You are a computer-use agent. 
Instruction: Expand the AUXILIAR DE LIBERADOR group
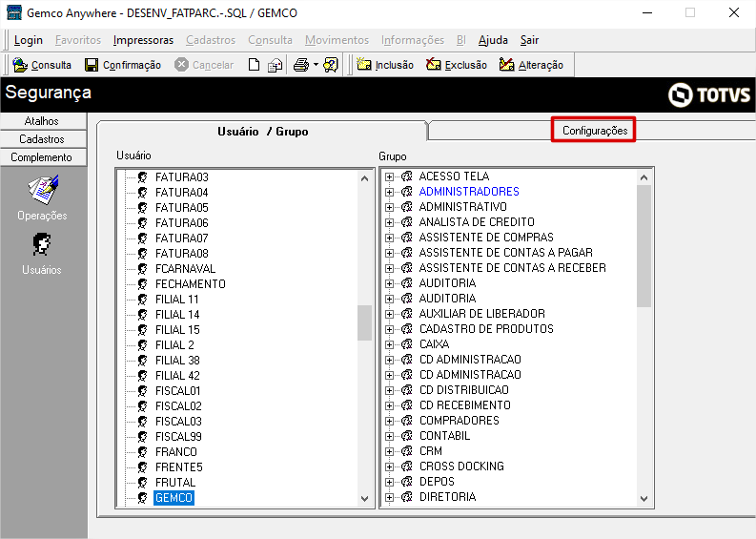(x=389, y=314)
